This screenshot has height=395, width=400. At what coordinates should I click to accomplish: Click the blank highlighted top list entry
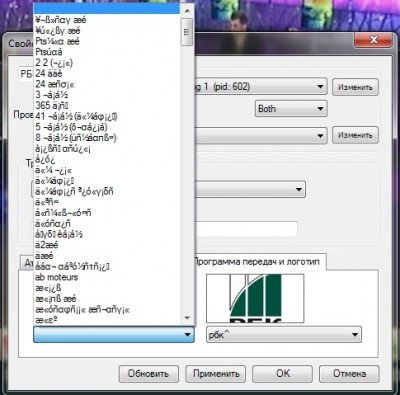(x=107, y=9)
